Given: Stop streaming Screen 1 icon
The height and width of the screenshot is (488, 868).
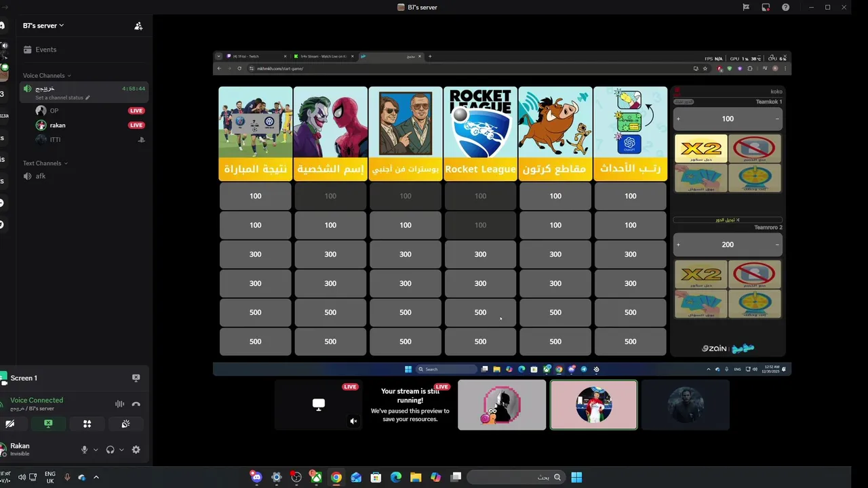Looking at the screenshot, I should point(136,378).
